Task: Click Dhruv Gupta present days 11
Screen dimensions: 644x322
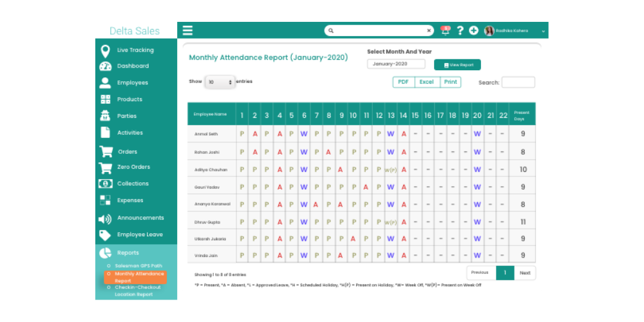Action: click(x=523, y=222)
